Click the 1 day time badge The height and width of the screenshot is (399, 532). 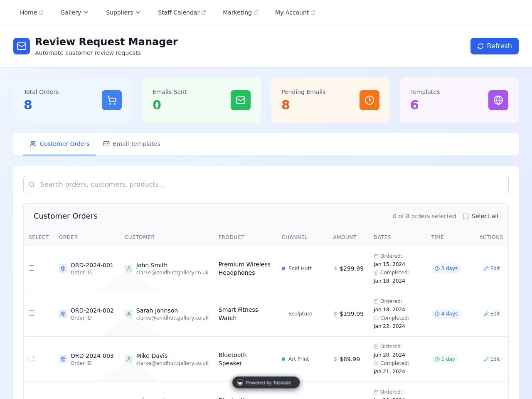445,359
